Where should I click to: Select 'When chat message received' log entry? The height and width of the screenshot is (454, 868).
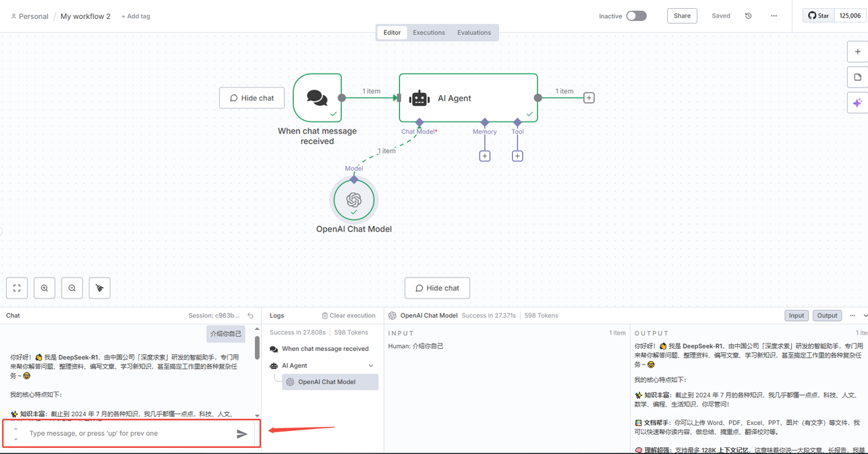(319, 349)
